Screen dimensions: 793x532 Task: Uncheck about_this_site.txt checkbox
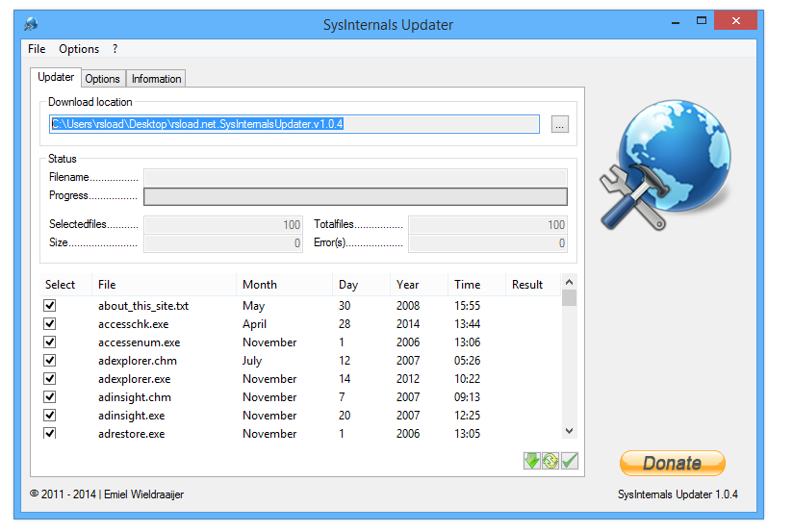pyautogui.click(x=50, y=306)
